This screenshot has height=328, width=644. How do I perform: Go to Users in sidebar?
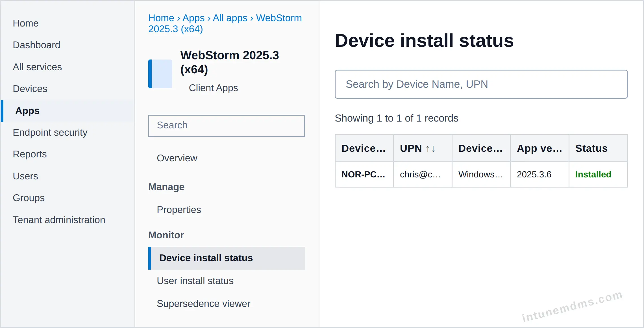coord(25,176)
